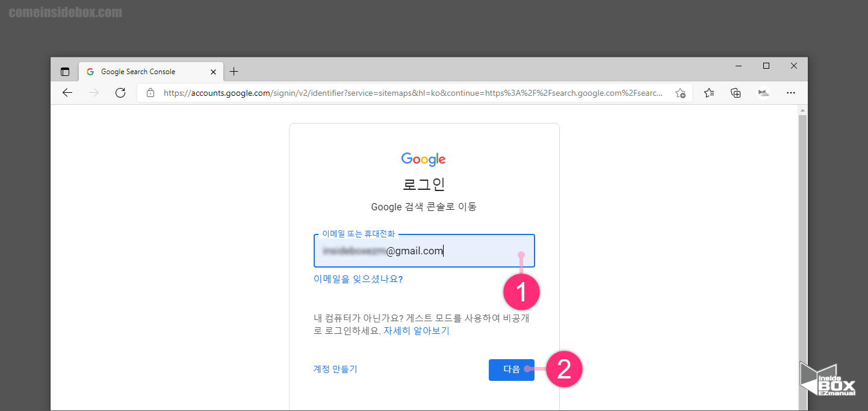The width and height of the screenshot is (868, 411).
Task: Click the 이메일을 잊으셨나요? link
Action: tap(358, 279)
